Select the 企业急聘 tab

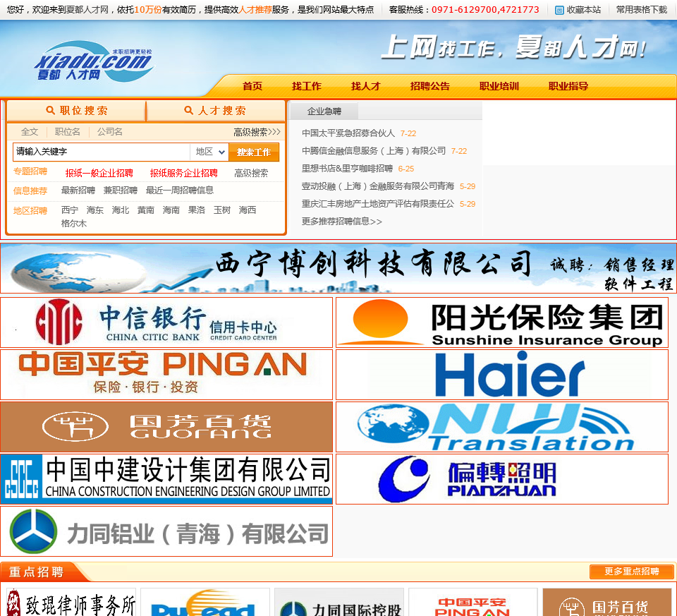point(324,111)
